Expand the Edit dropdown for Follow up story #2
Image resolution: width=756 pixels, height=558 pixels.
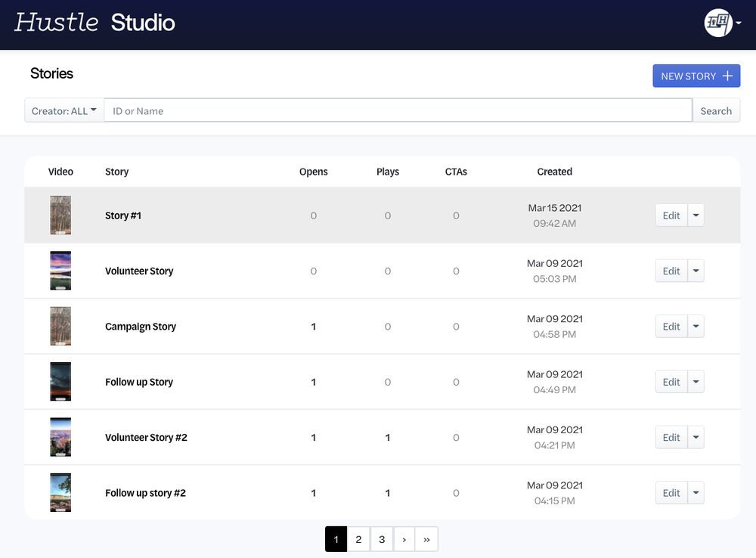696,492
